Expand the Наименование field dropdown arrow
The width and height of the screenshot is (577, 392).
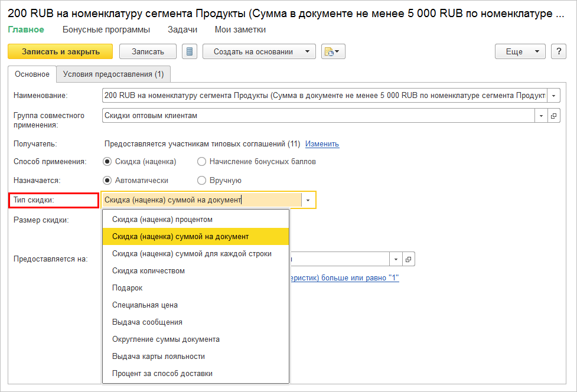pyautogui.click(x=554, y=95)
